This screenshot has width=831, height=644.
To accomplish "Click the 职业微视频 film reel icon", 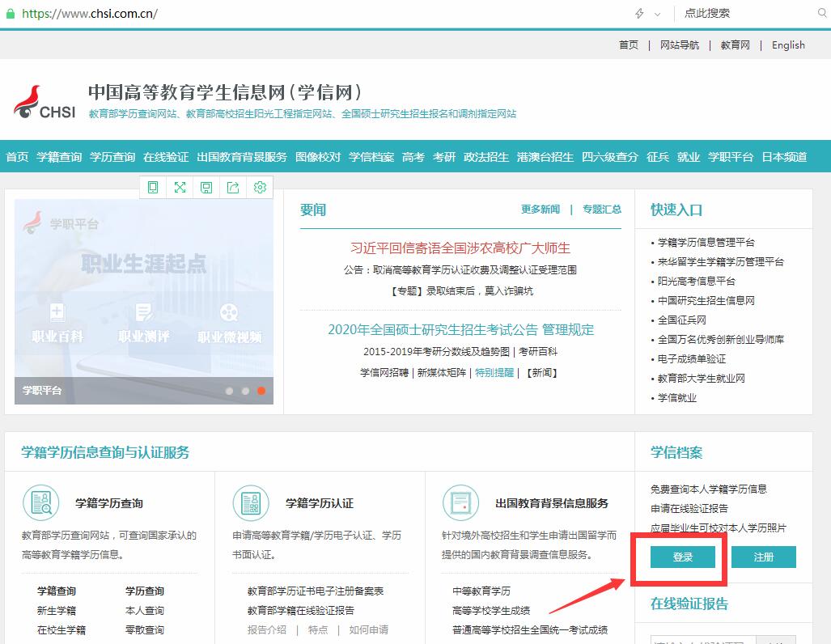I will pyautogui.click(x=229, y=312).
